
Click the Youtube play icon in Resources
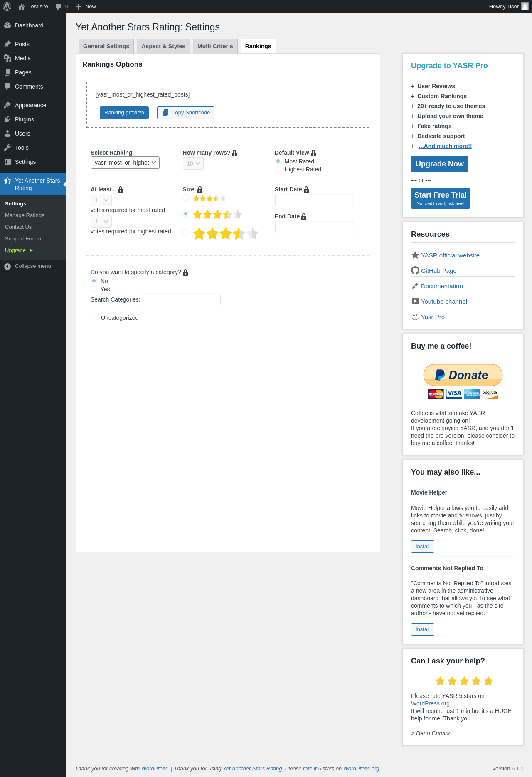coord(415,301)
